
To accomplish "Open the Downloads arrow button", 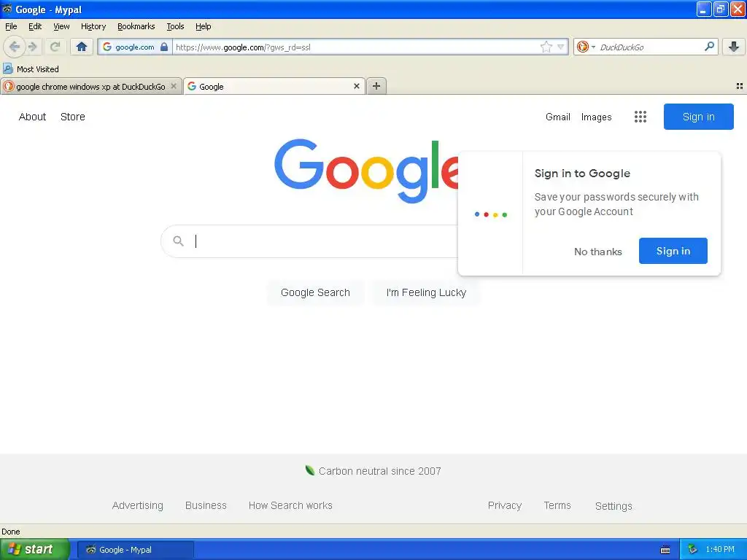I will [734, 47].
